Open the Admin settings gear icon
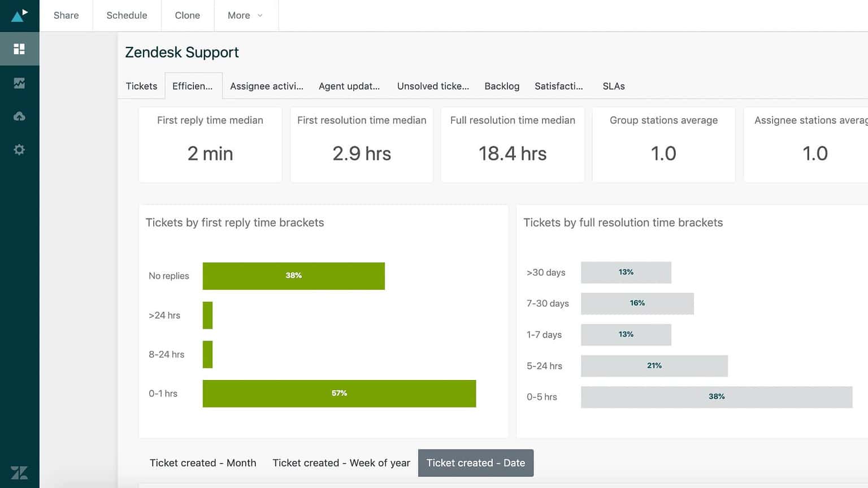 (x=20, y=149)
